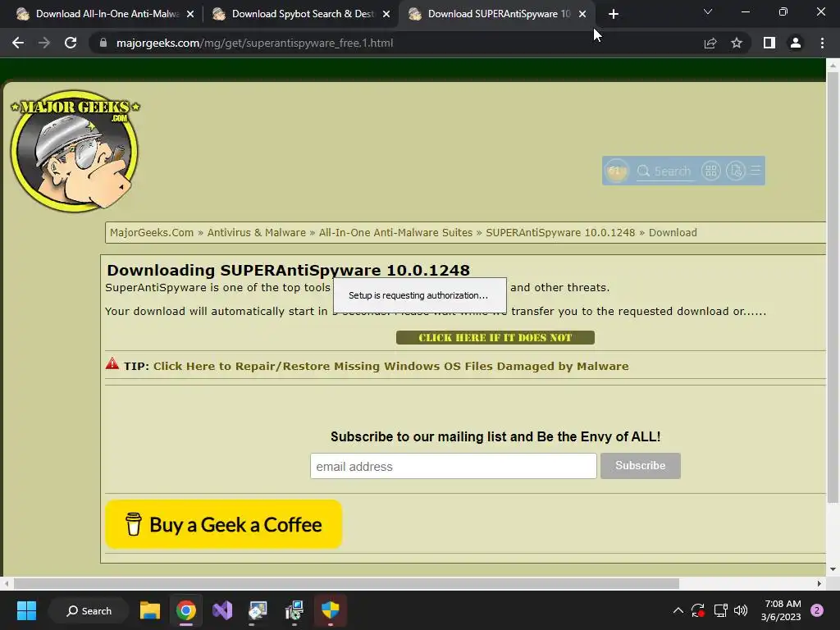The image size is (840, 630).
Task: Open MajorGeeks.Com breadcrumb link
Action: pos(152,232)
